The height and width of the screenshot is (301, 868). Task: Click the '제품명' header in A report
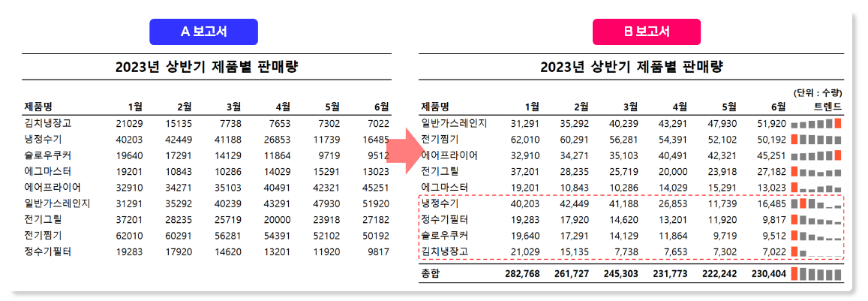38,107
